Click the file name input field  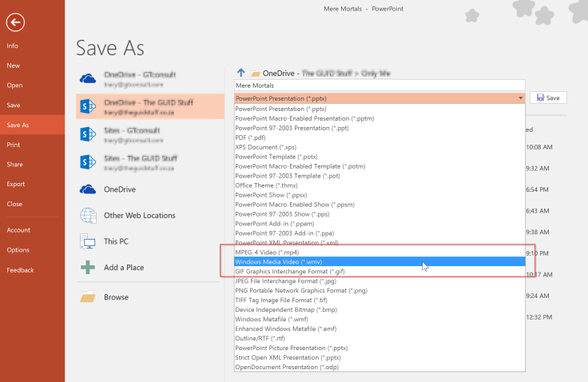[x=379, y=85]
